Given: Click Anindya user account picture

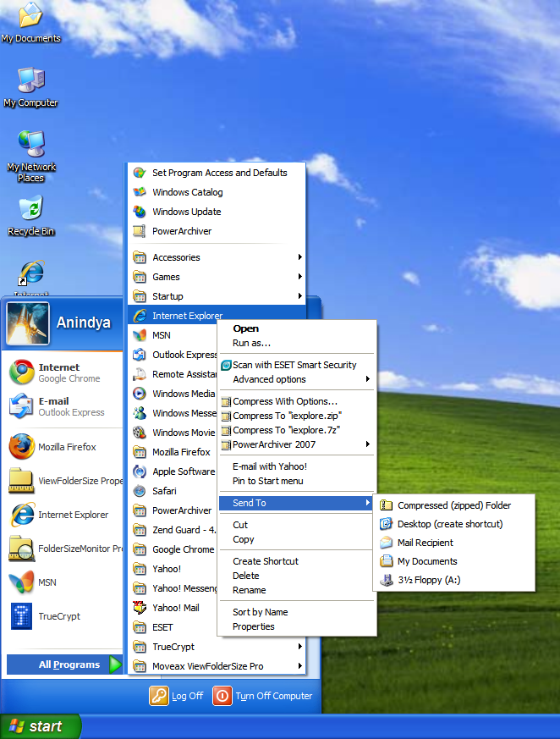Looking at the screenshot, I should coord(27,323).
